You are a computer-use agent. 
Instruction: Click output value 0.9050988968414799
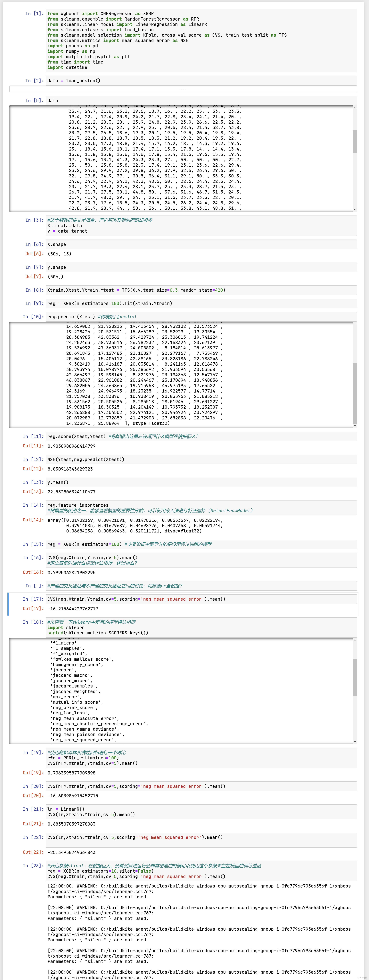pyautogui.click(x=72, y=446)
